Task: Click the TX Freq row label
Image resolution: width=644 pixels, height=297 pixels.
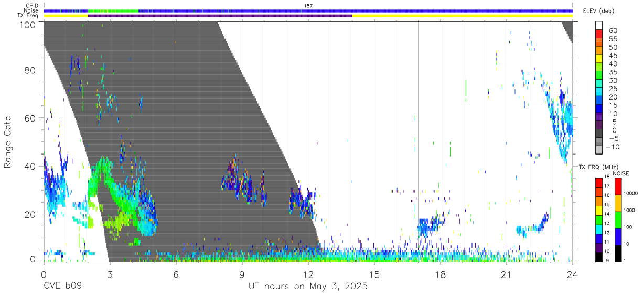Action: [x=28, y=16]
